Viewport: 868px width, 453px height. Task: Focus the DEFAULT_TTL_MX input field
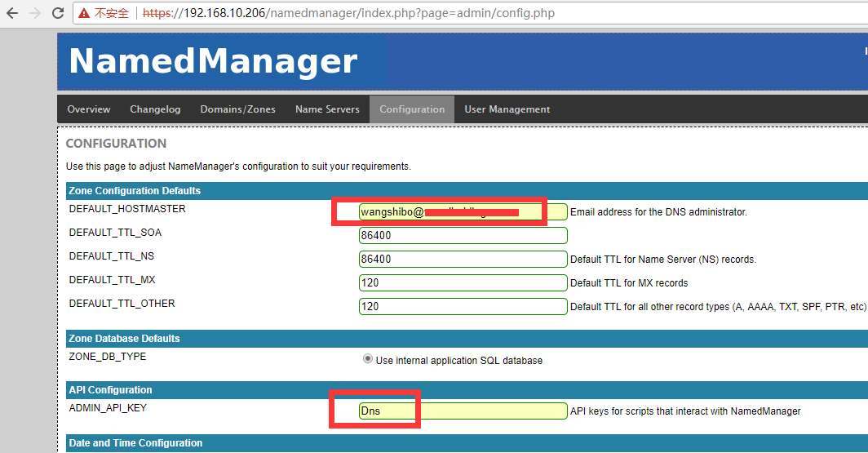click(x=463, y=283)
